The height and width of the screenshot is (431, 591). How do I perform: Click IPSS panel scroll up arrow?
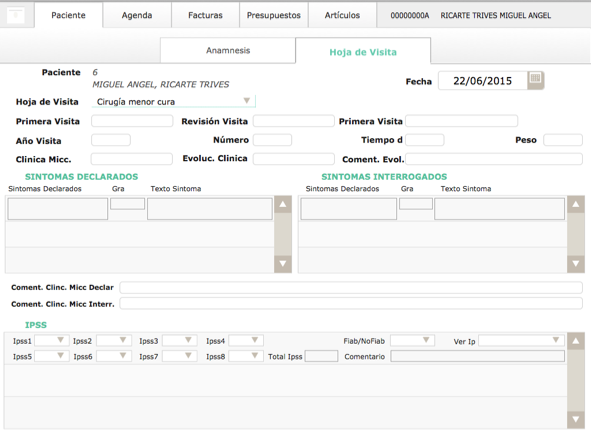576,341
